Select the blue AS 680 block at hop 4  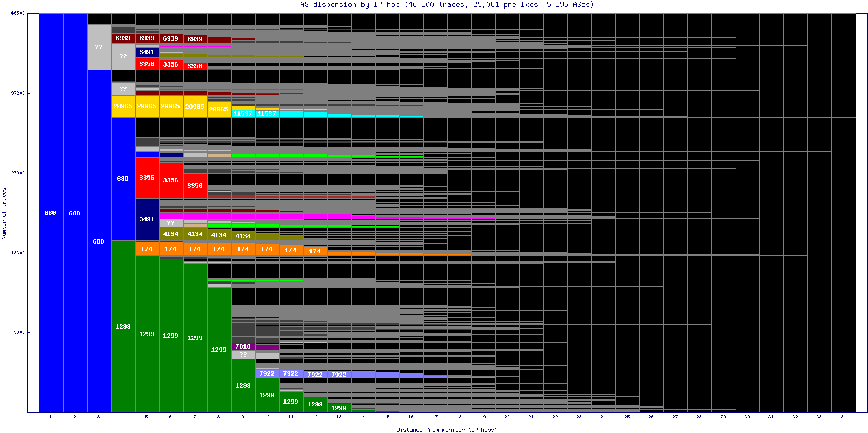coord(123,179)
